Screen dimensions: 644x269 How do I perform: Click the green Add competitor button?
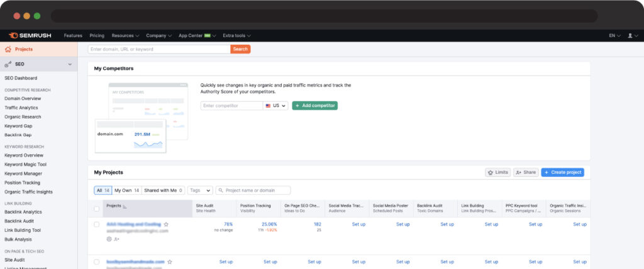point(315,106)
